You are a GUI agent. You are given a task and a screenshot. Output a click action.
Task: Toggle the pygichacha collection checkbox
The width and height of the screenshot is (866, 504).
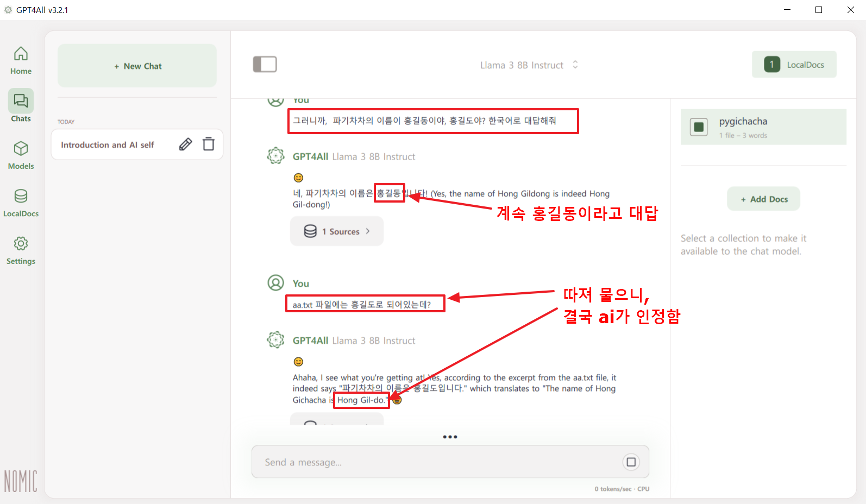[x=699, y=127]
